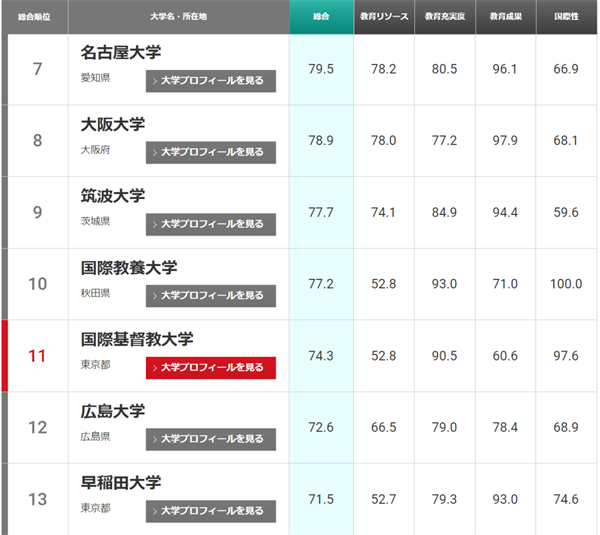Image resolution: width=600 pixels, height=535 pixels.
Task: Click 国際性 column header
Action: 567,17
